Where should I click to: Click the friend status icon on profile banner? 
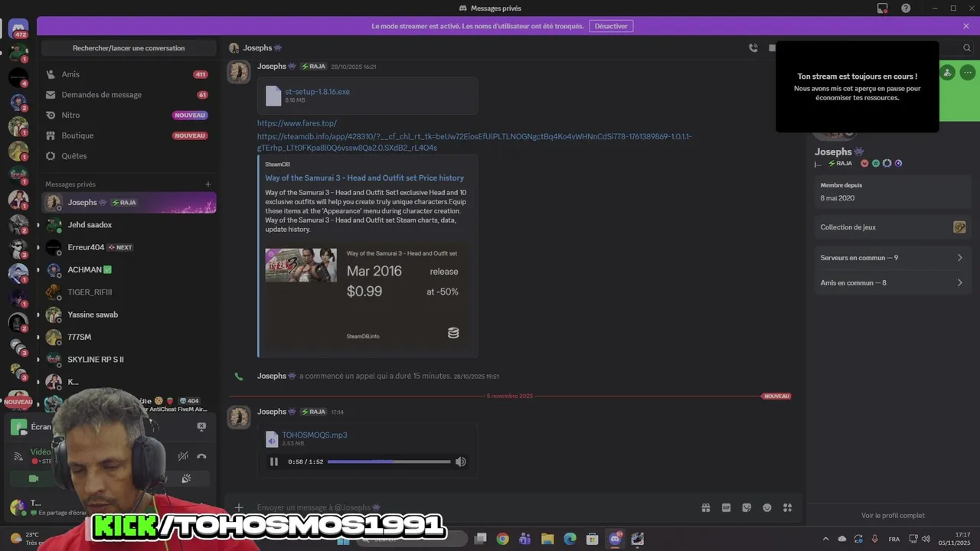tap(948, 73)
